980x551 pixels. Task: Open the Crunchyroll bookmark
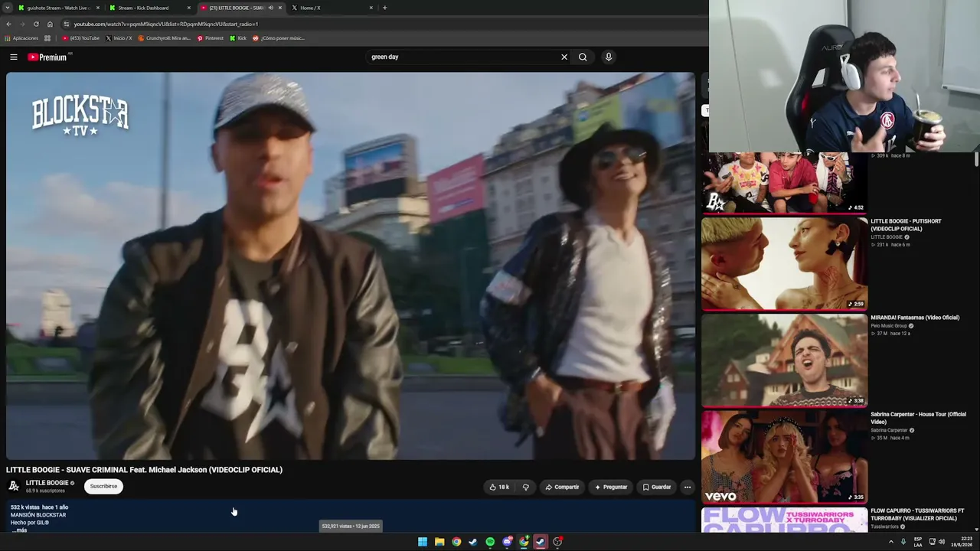[x=164, y=38]
